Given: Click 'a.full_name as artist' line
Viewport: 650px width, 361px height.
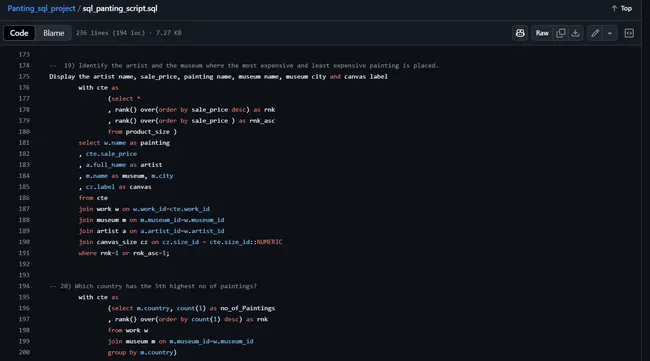Looking at the screenshot, I should [x=121, y=165].
